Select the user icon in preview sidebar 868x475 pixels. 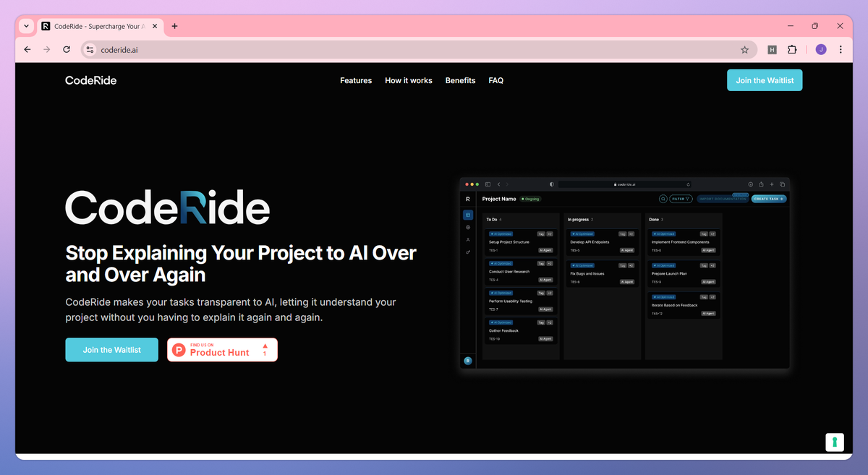coord(468,239)
